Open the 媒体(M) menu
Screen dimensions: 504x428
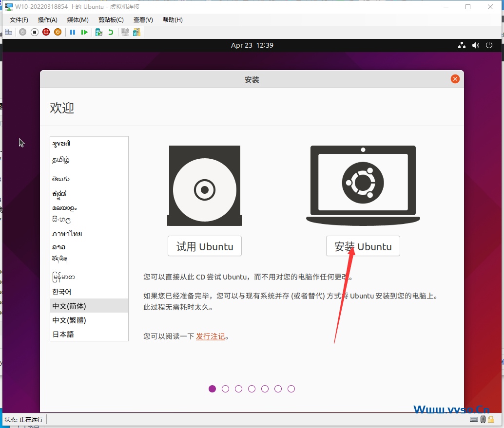[x=77, y=20]
